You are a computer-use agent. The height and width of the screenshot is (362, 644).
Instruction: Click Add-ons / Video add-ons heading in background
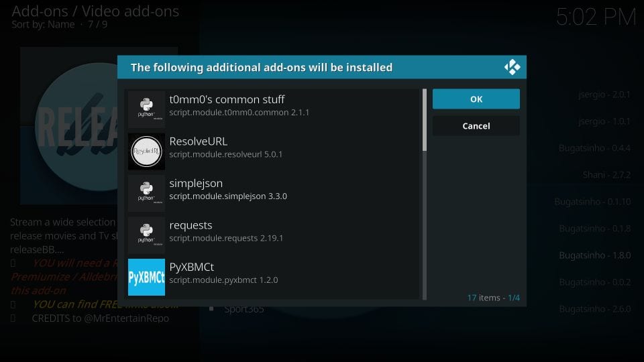tap(95, 11)
